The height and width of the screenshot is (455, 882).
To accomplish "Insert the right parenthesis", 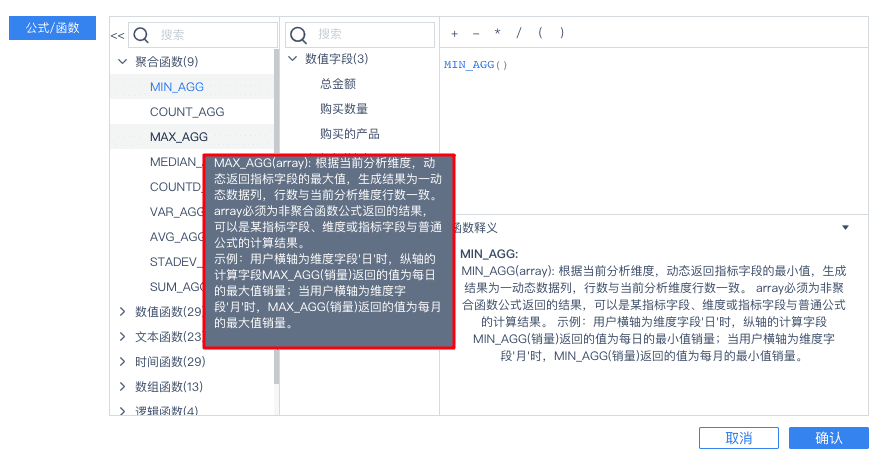I will tap(561, 33).
